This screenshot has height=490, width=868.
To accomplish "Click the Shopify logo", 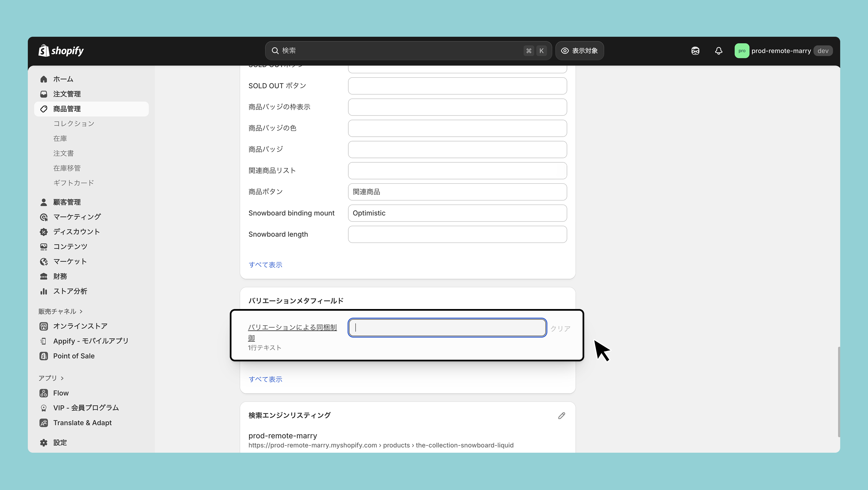I will (61, 51).
